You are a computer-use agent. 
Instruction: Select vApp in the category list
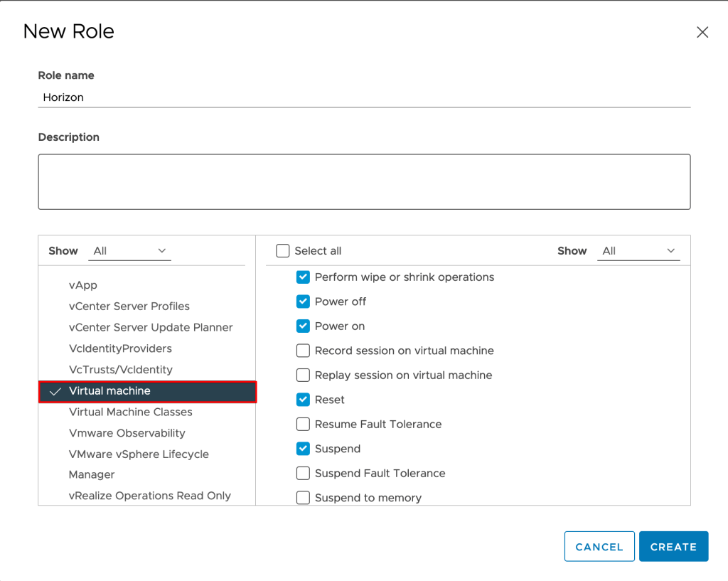pyautogui.click(x=83, y=285)
